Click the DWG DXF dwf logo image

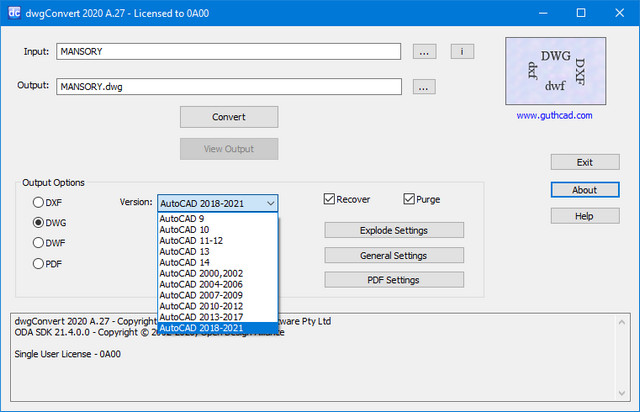tap(554, 70)
